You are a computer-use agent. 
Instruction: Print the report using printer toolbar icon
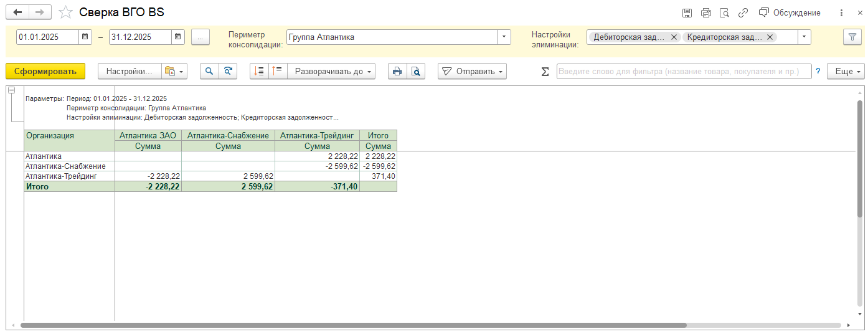[x=397, y=71]
